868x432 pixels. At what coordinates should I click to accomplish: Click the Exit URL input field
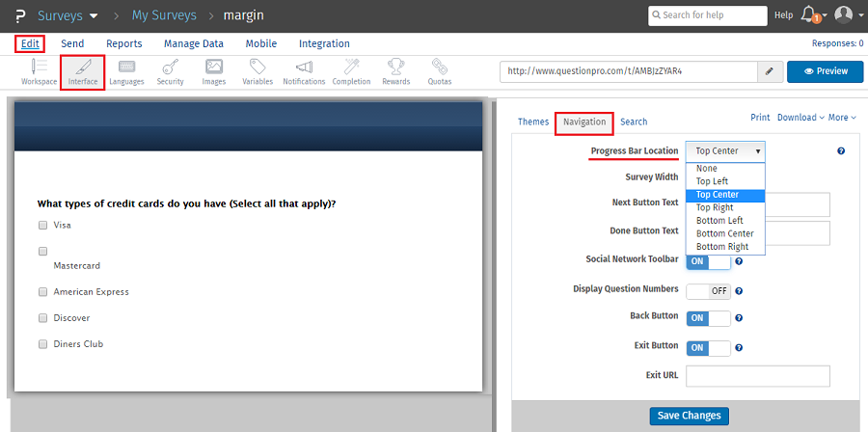tap(758, 376)
